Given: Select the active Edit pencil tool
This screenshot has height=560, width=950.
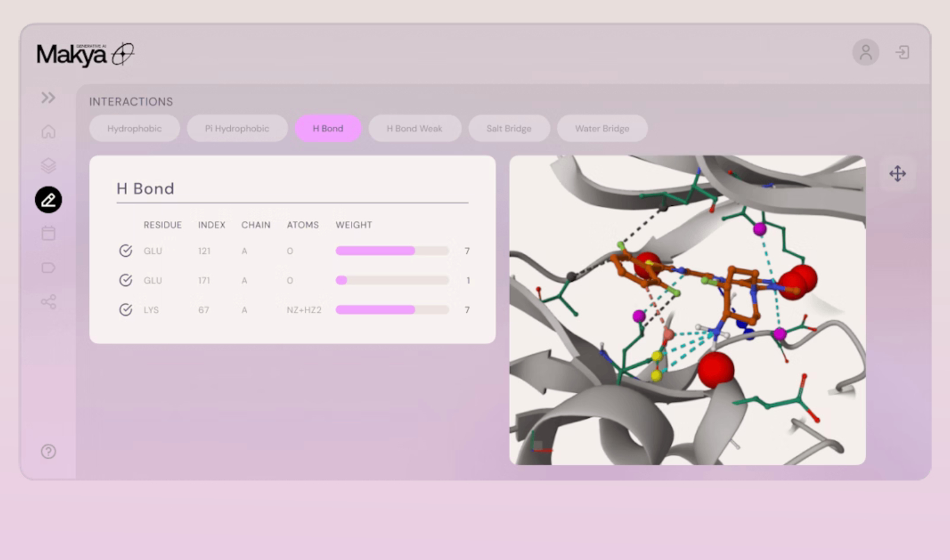Looking at the screenshot, I should point(48,200).
